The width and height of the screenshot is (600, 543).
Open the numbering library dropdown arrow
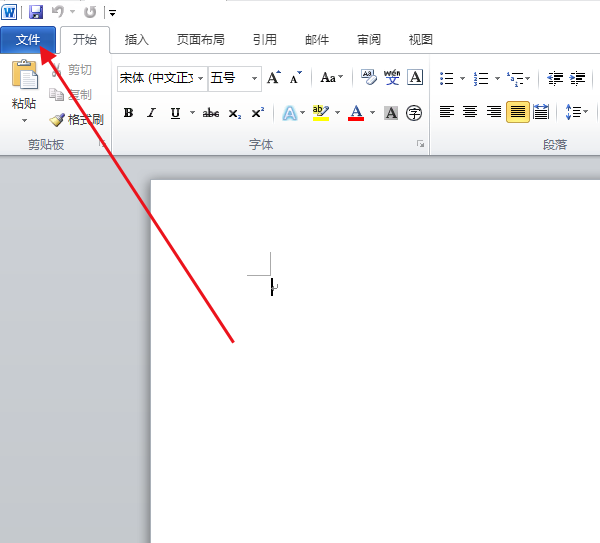click(497, 78)
